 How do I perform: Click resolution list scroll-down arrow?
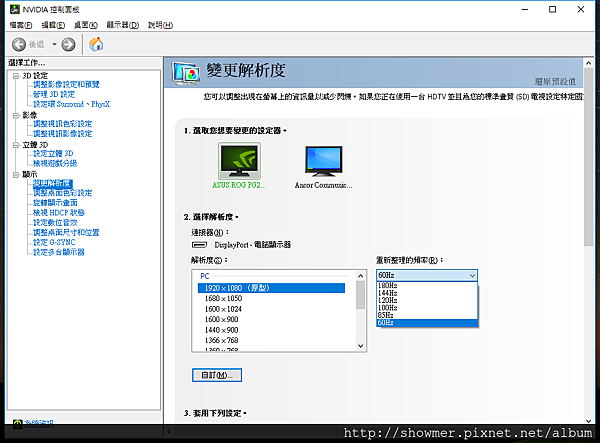tap(360, 346)
